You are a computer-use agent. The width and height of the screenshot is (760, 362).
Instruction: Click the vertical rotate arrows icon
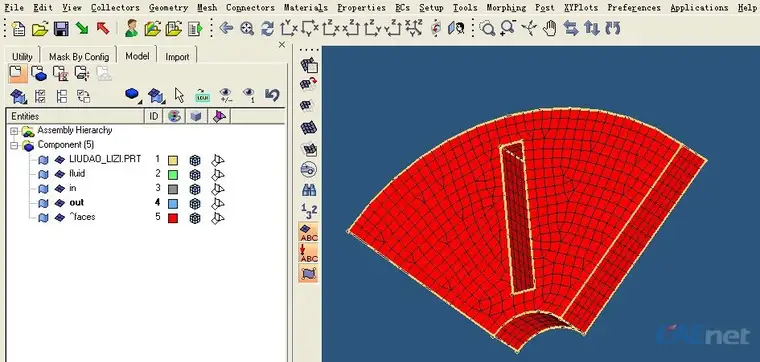[592, 29]
